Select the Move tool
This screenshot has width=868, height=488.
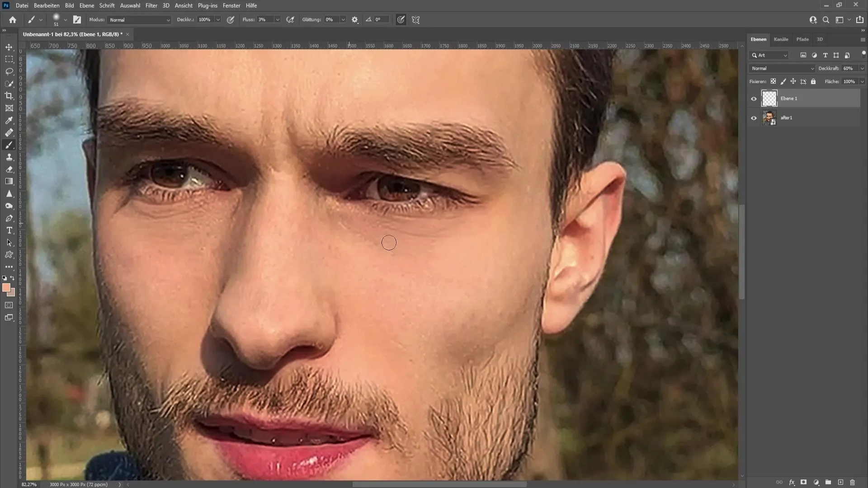9,47
